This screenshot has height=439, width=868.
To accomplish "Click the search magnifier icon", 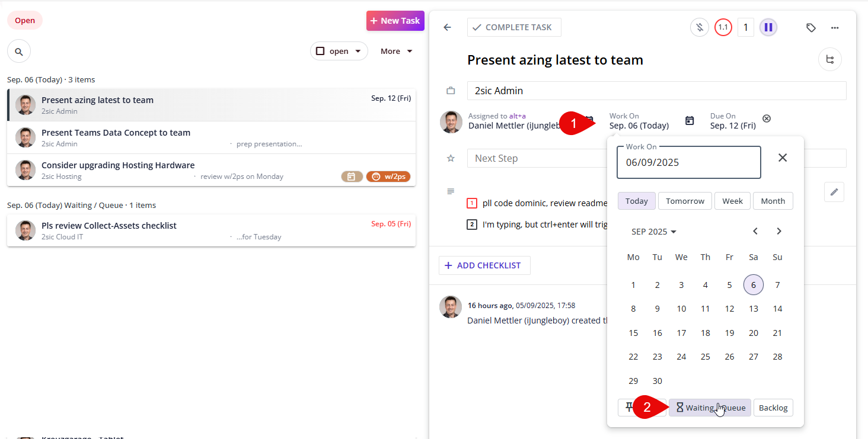I will click(x=19, y=52).
